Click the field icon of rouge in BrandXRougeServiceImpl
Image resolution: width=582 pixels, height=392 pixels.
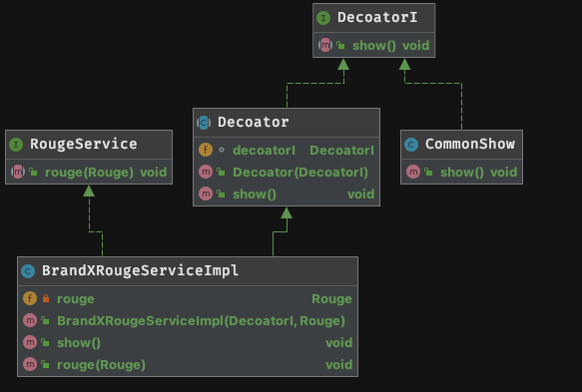(x=30, y=298)
